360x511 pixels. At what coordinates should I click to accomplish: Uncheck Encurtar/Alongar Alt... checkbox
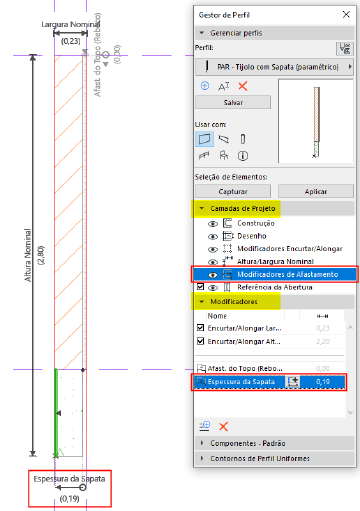tap(200, 341)
